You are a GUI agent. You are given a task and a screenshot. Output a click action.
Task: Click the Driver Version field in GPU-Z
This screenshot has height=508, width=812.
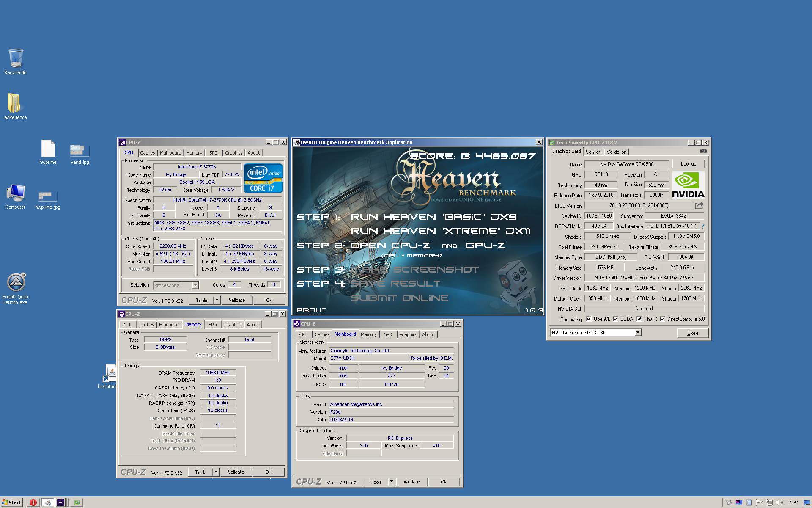pos(644,278)
